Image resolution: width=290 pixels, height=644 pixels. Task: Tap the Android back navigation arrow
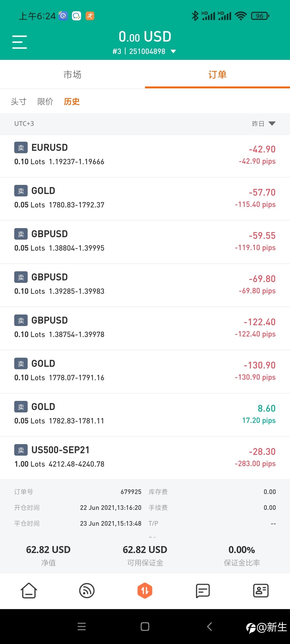(x=210, y=627)
